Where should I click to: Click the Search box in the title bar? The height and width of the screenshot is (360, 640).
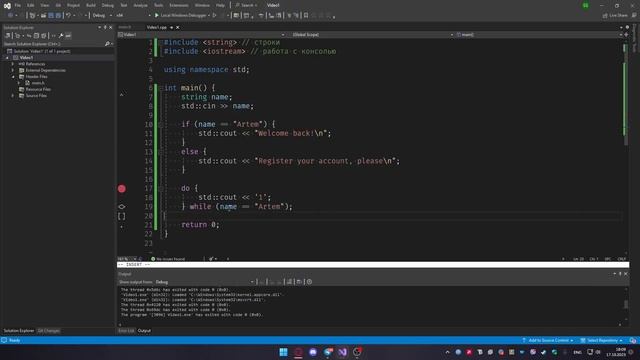pyautogui.click(x=246, y=5)
